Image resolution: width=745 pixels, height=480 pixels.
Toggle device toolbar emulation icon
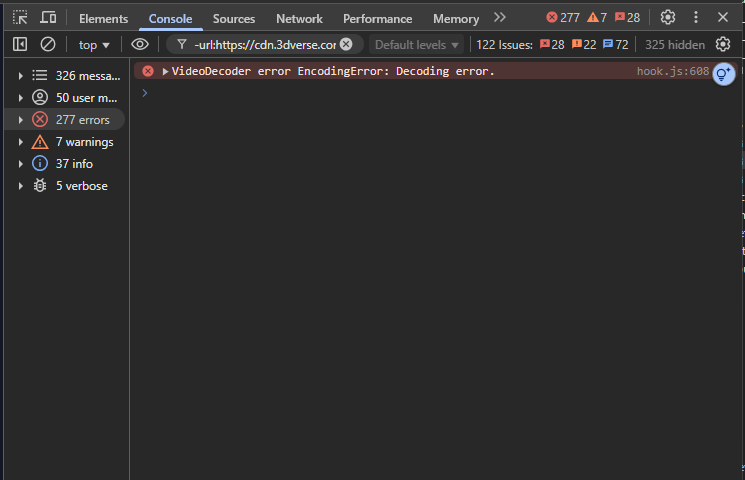48,18
